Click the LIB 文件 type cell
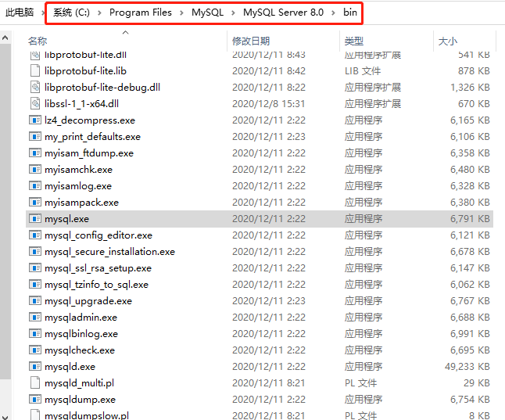The height and width of the screenshot is (420, 505). pos(363,71)
